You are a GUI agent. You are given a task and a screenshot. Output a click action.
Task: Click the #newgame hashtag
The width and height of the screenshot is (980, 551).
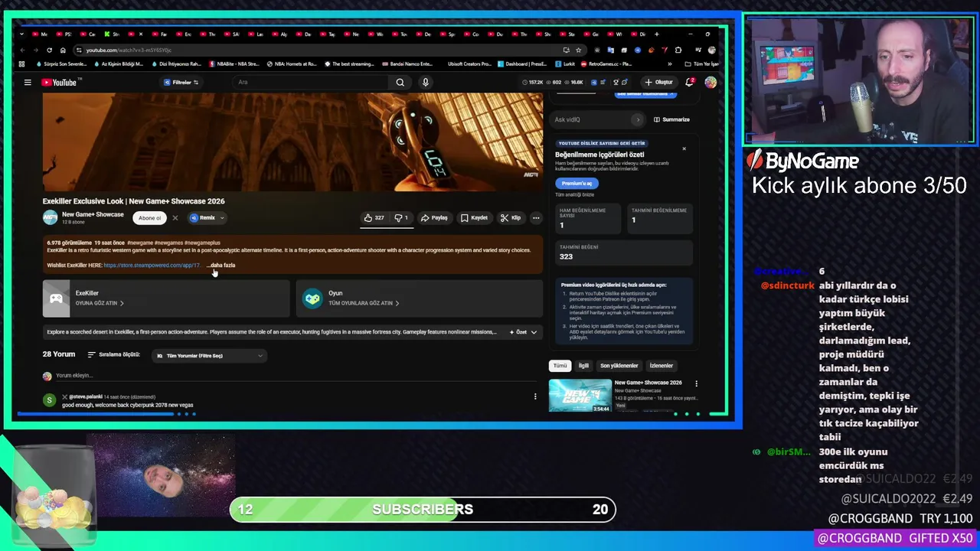[139, 243]
